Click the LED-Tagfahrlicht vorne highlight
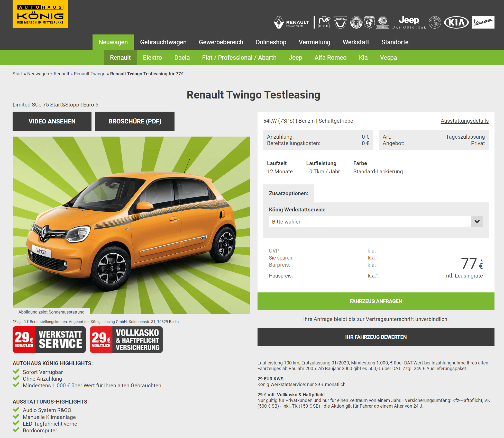The width and height of the screenshot is (504, 438). tap(50, 424)
